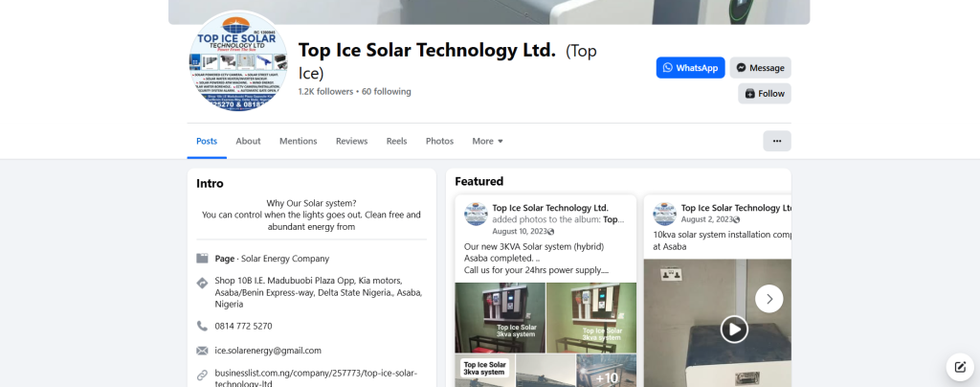Switch to the About tab
980x387 pixels.
click(248, 141)
